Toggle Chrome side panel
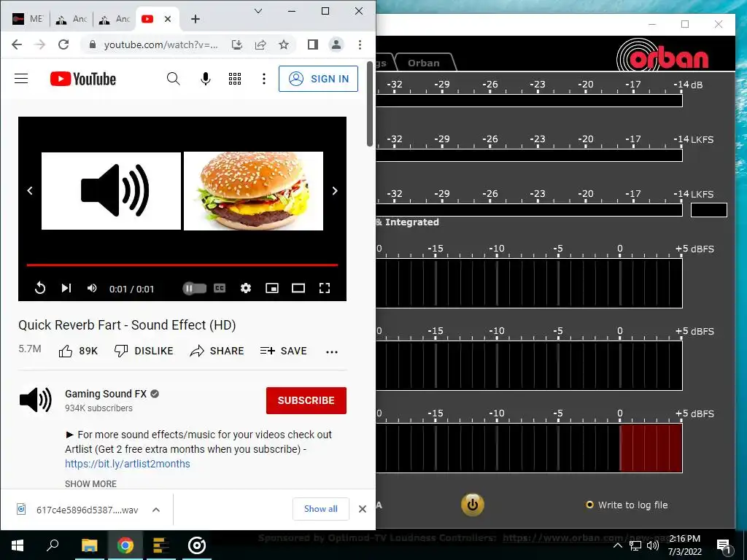747x560 pixels. [x=312, y=44]
